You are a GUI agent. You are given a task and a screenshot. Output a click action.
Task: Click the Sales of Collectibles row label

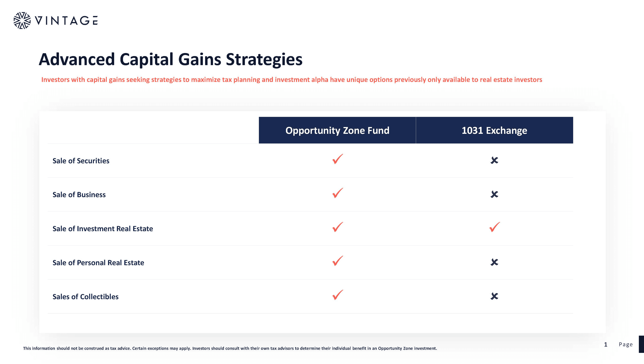point(85,297)
